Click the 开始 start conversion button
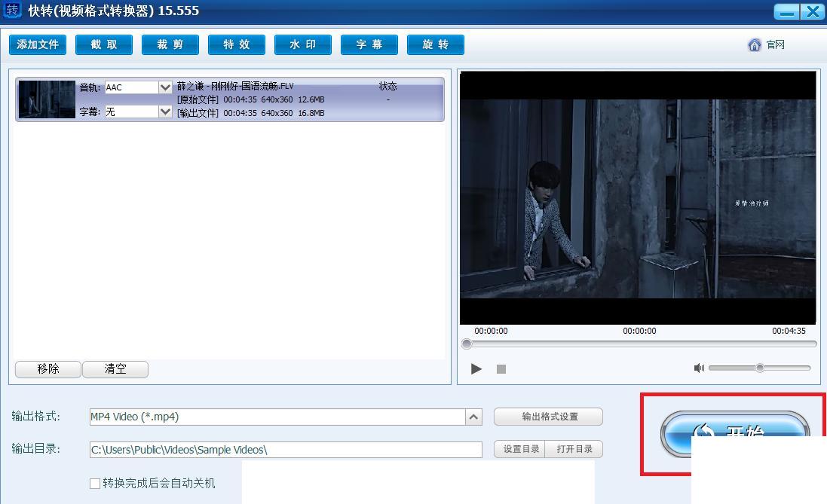 coord(735,433)
